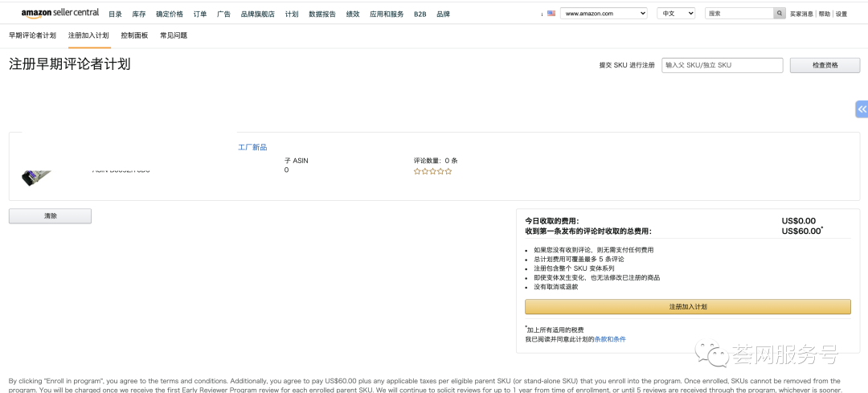Switch to the 控制面板 tab
The height and width of the screenshot is (393, 868).
[x=134, y=35]
